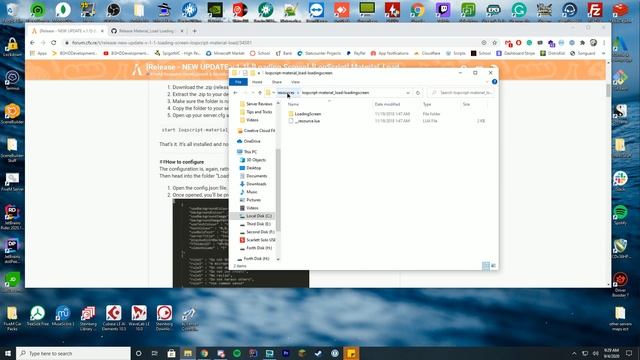Open the Share ribbon tab in File Explorer

277,82
